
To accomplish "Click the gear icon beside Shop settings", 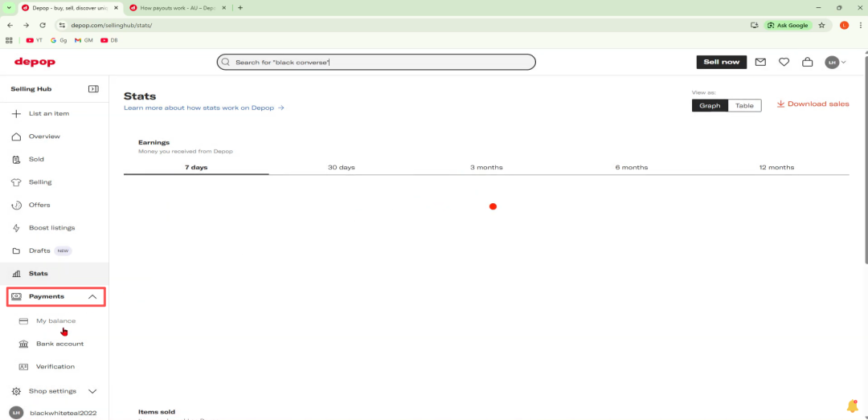I will point(17,391).
